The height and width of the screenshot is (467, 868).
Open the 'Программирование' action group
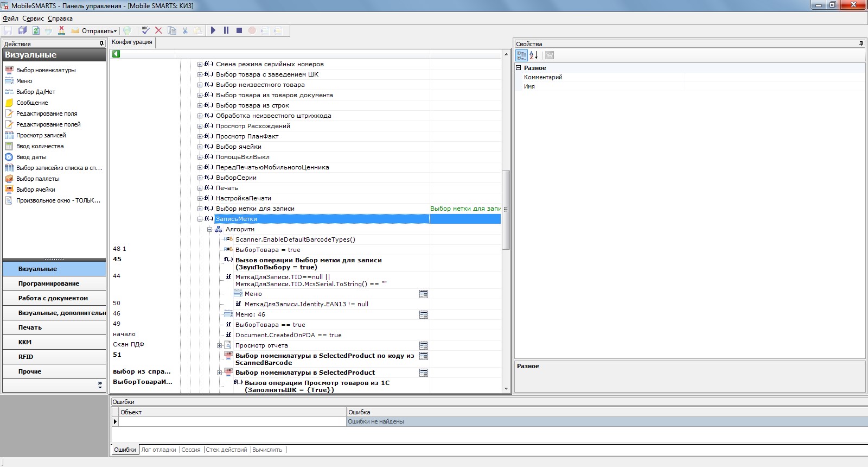(x=54, y=283)
